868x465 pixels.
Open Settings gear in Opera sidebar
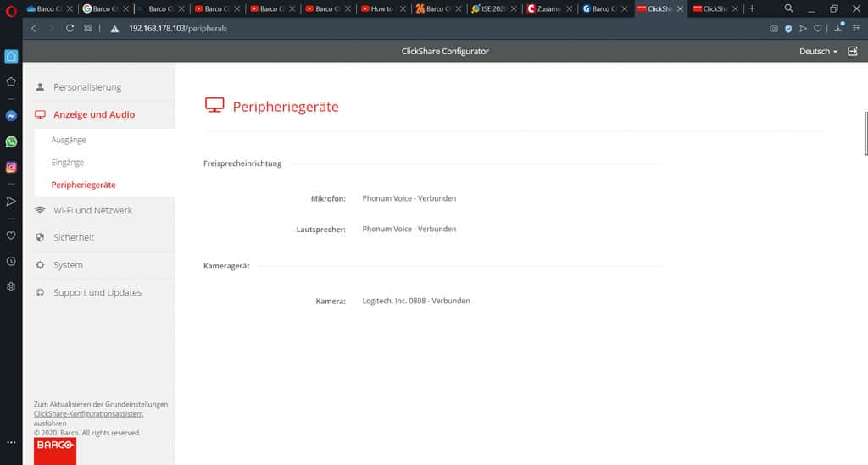click(x=11, y=286)
